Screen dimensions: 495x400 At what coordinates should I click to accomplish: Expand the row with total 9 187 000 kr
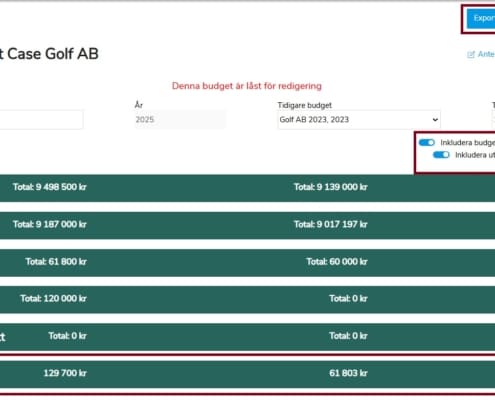coord(247,225)
